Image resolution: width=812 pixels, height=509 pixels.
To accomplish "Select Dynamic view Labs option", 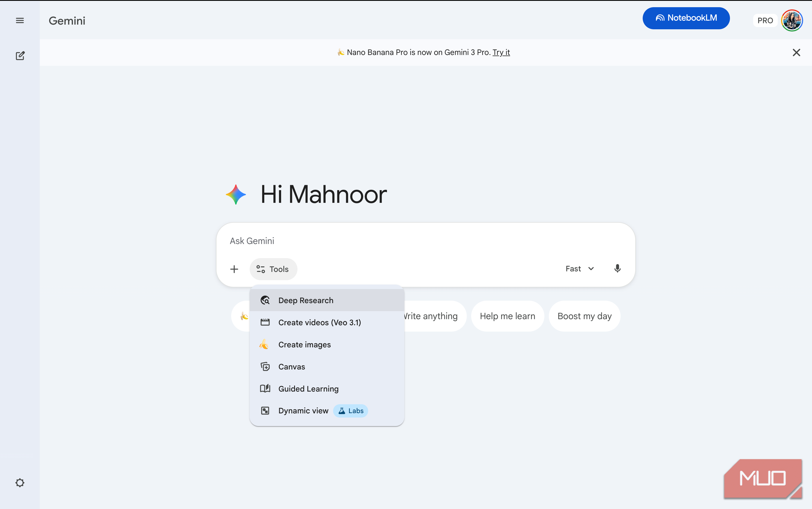I will coord(303,411).
